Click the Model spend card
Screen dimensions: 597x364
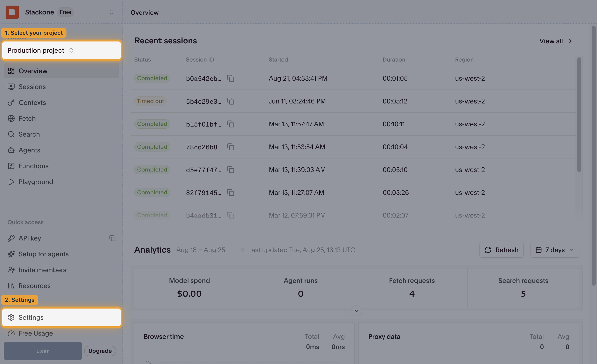click(189, 288)
